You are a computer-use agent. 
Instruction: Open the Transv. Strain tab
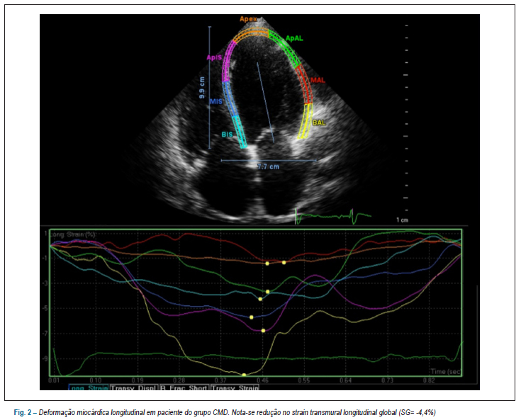[235, 388]
